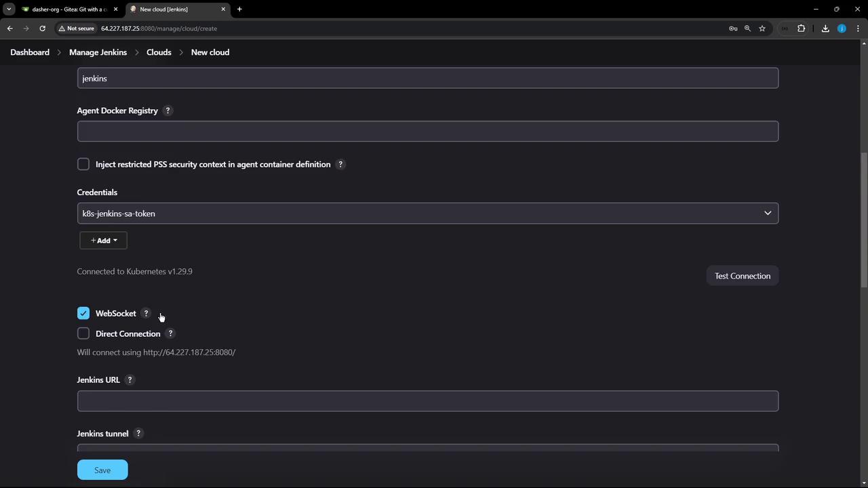Tick the Direct Connection checkbox
The width and height of the screenshot is (868, 488).
[x=83, y=333]
